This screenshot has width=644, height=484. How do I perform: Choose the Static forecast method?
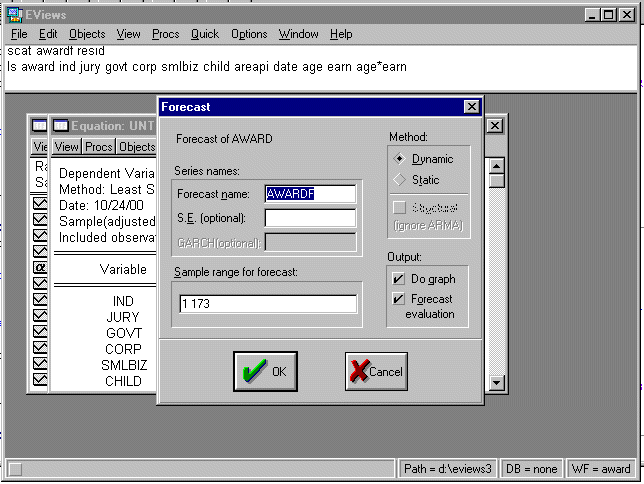401,180
